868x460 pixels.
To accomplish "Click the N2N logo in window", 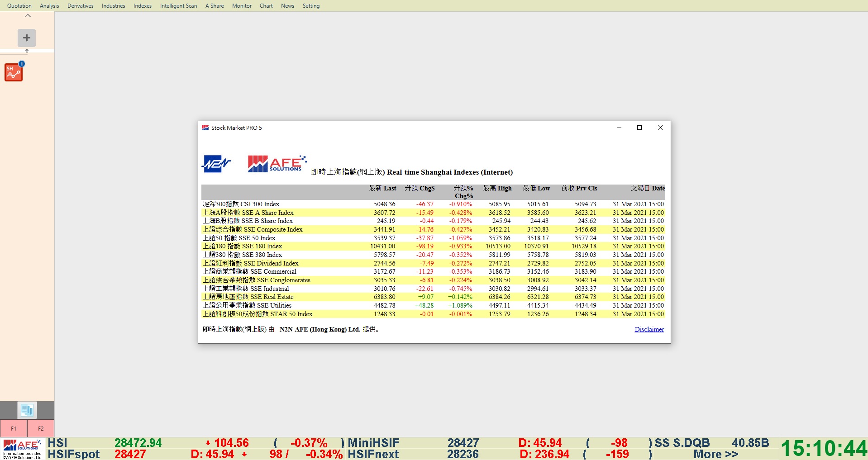I will point(216,164).
